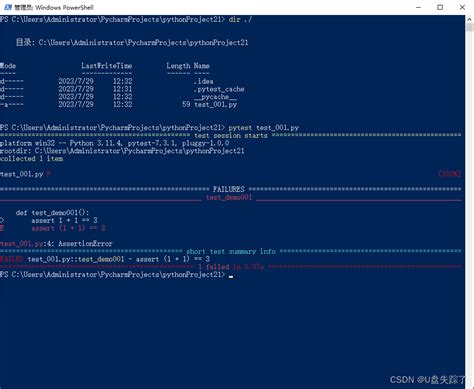Click the 'Mode' column header
This screenshot has width=474, height=389.
tap(8, 66)
